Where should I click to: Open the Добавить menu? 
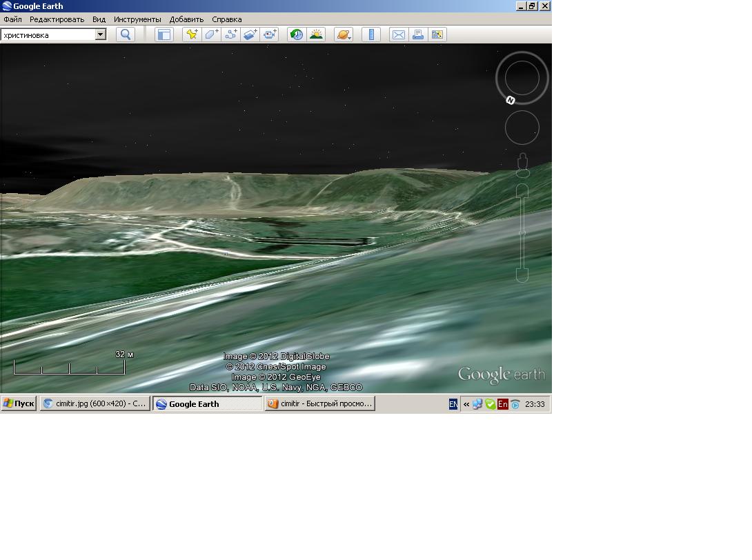(186, 19)
